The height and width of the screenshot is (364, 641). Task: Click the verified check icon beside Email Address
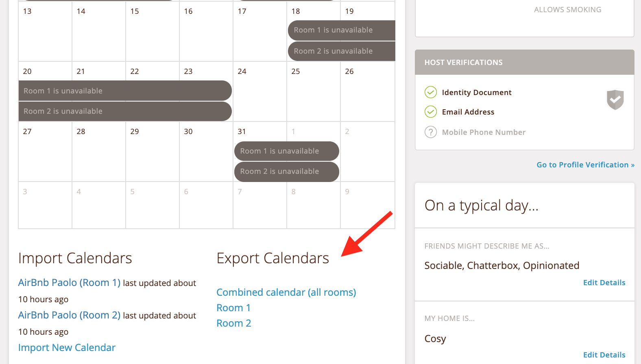click(430, 112)
